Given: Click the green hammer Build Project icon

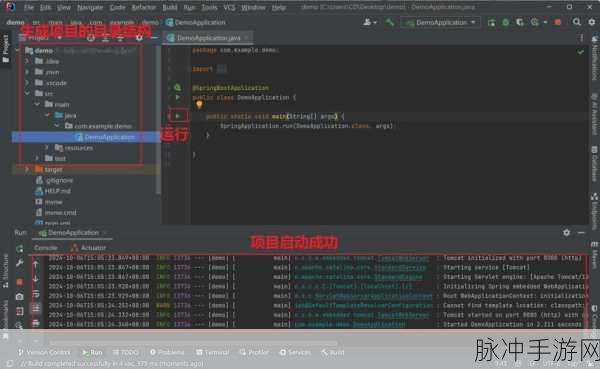Looking at the screenshot, I should coord(390,23).
